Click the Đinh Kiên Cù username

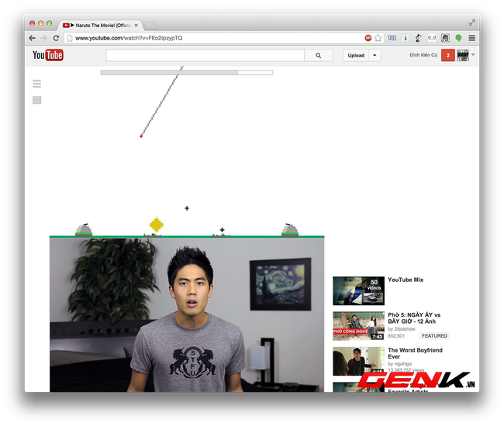(x=423, y=55)
